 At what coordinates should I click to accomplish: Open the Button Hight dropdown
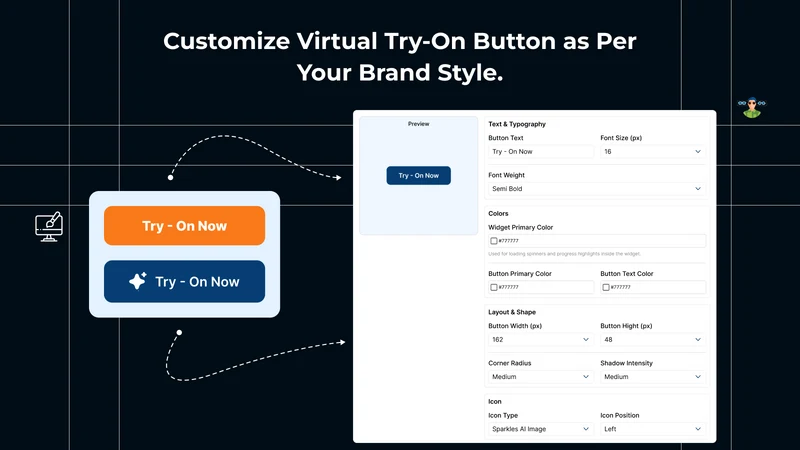click(x=653, y=340)
